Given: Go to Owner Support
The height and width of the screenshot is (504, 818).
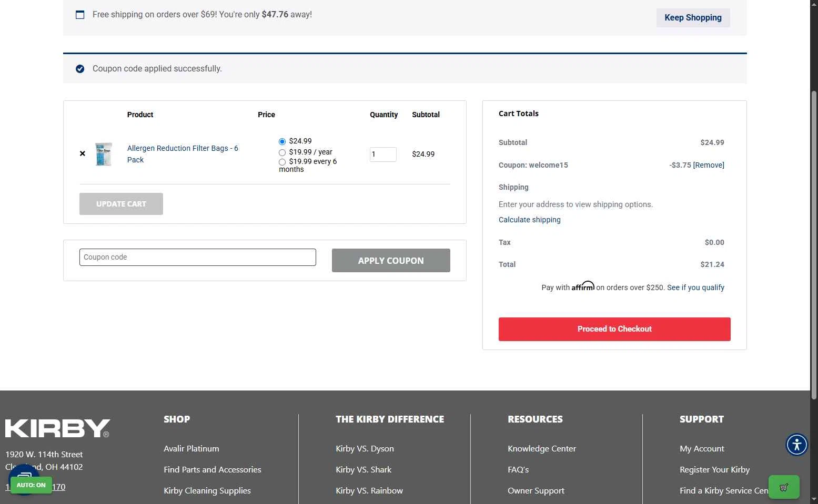Looking at the screenshot, I should [536, 491].
